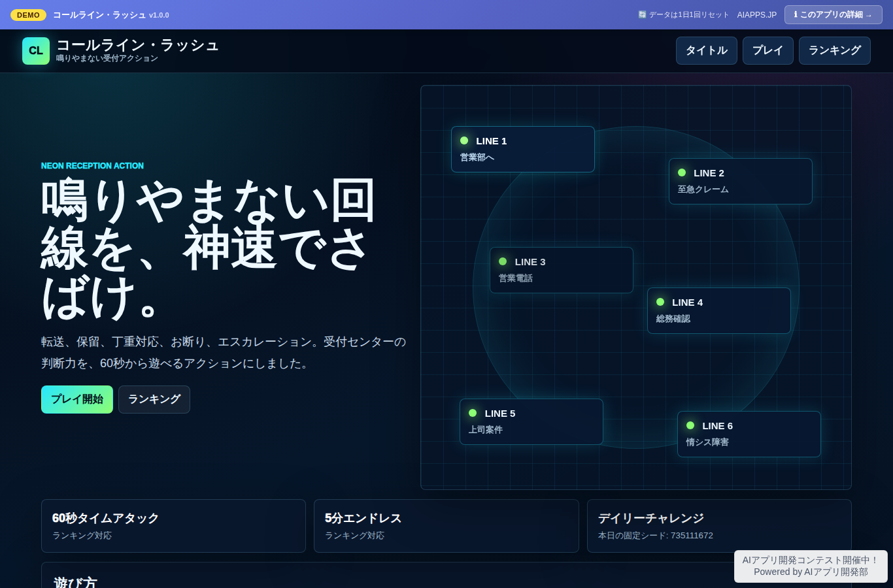Click the green status dot on LINE 5

click(473, 413)
